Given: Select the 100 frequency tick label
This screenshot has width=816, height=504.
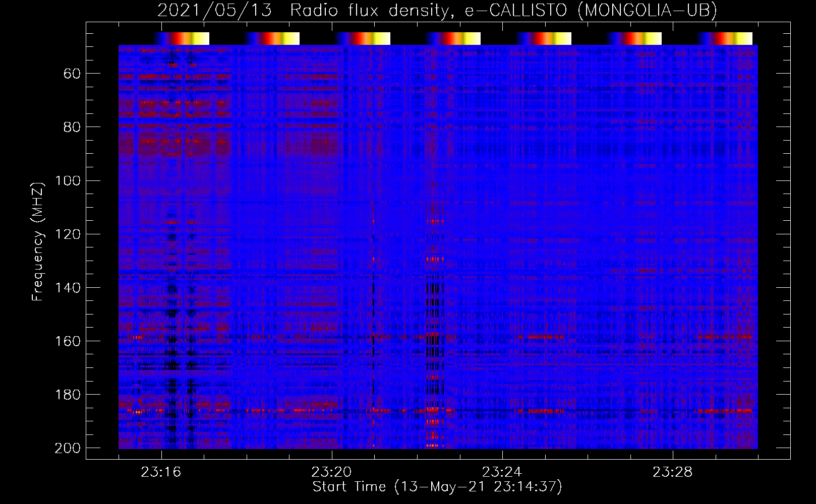Looking at the screenshot, I should 68,180.
